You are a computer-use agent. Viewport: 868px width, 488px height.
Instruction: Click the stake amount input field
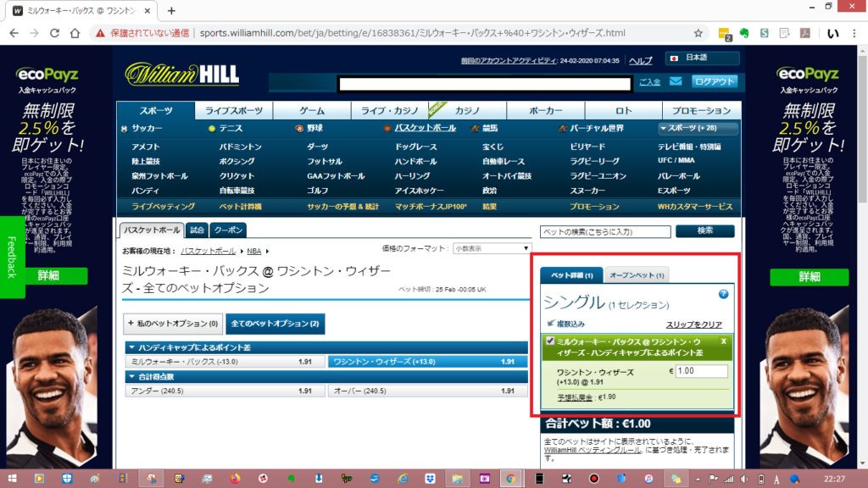pos(701,371)
